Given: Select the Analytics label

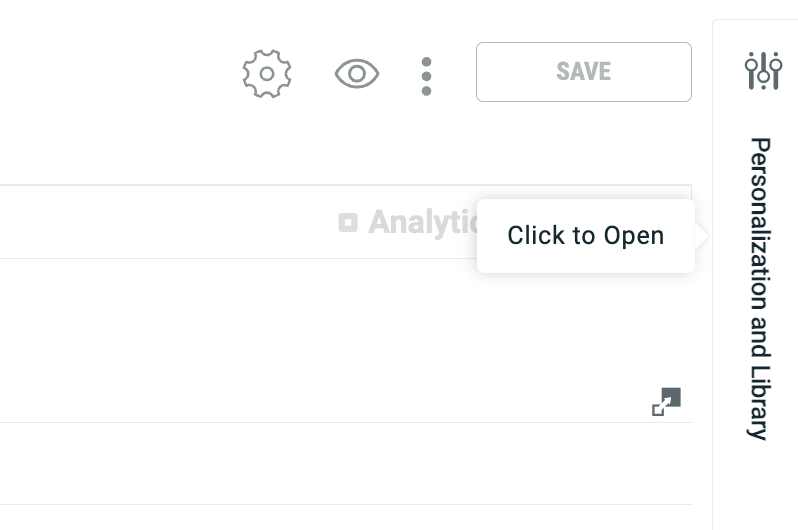Looking at the screenshot, I should [420, 223].
